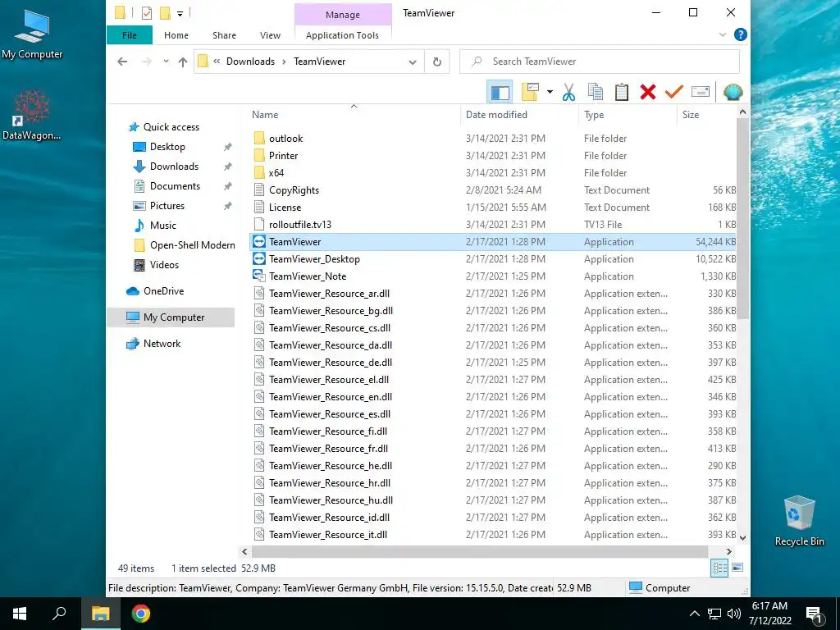Select the License text document
The height and width of the screenshot is (630, 840).
[x=285, y=208]
